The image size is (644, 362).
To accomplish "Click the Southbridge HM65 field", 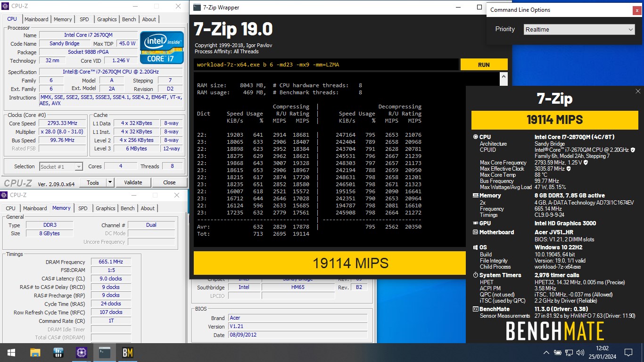I will pos(297,287).
